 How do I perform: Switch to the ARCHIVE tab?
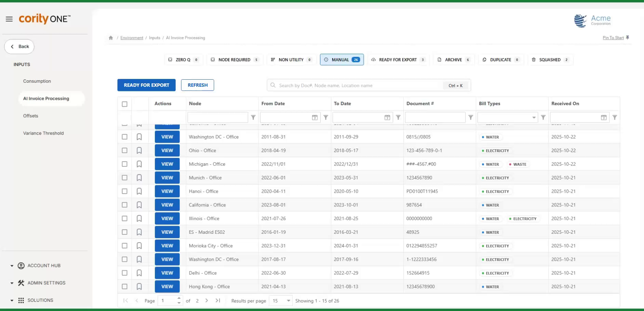(454, 59)
